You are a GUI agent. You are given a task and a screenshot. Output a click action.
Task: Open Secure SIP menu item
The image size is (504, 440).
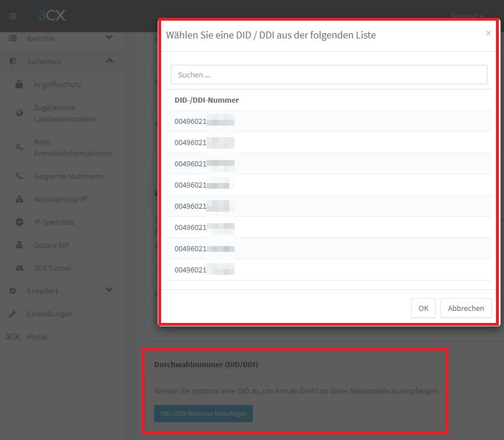51,246
